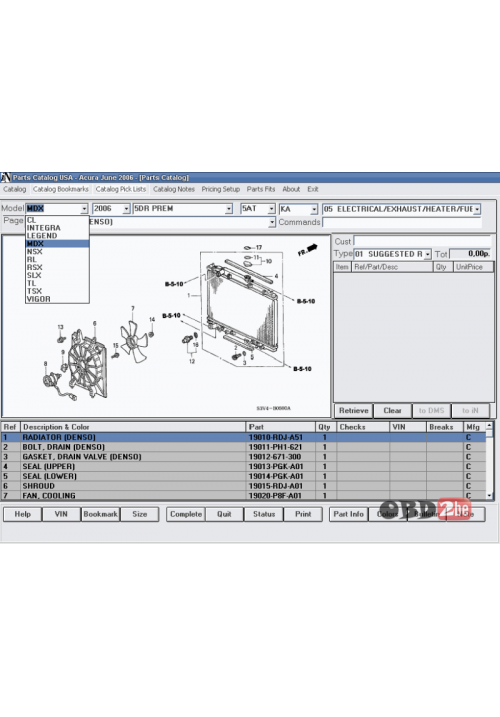The height and width of the screenshot is (717, 500).
Task: Expand the year 2006 dropdown arrow
Action: (x=126, y=209)
